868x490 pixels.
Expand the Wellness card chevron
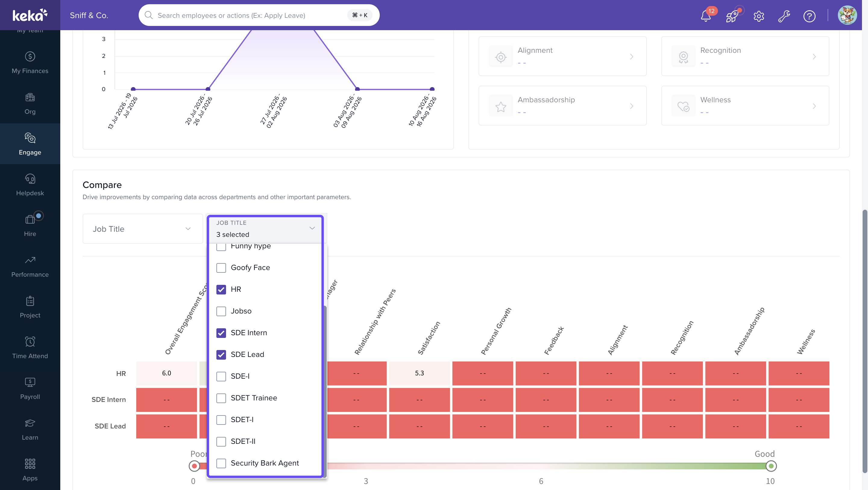click(x=814, y=106)
